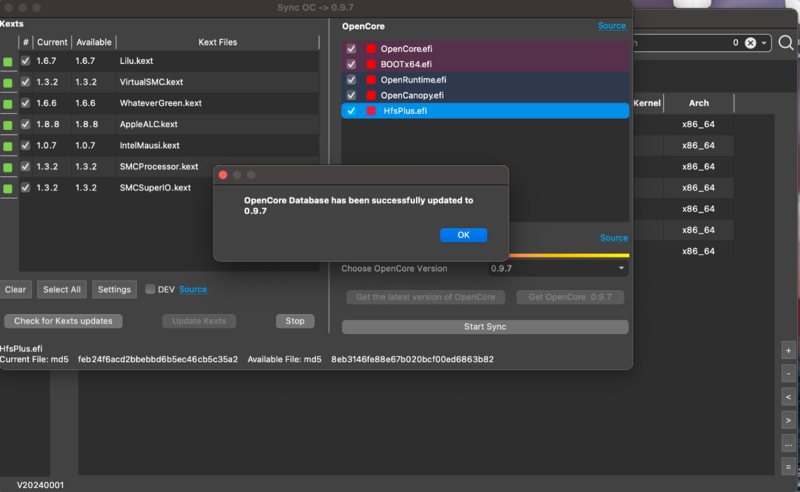
Task: Select the HfsPlus.efi row
Action: 485,111
